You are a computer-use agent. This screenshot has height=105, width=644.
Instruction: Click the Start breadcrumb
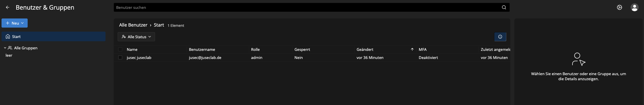click(x=159, y=25)
